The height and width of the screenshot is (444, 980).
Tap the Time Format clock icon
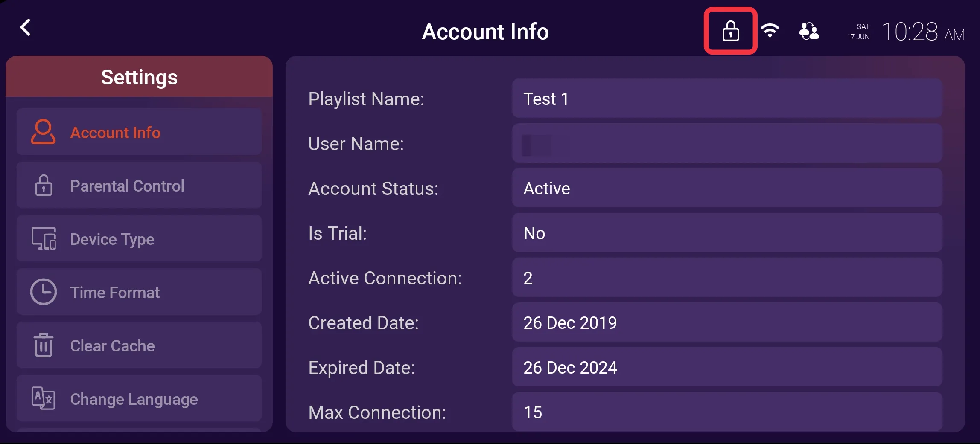(x=44, y=292)
